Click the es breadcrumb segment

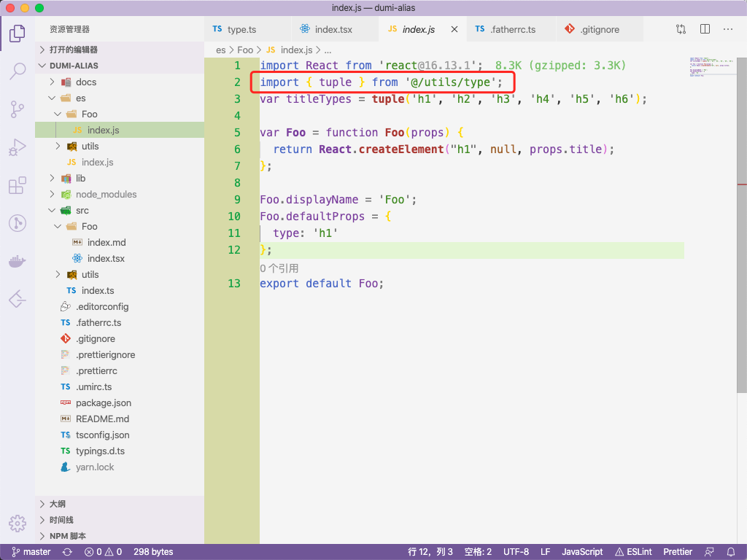tap(220, 50)
